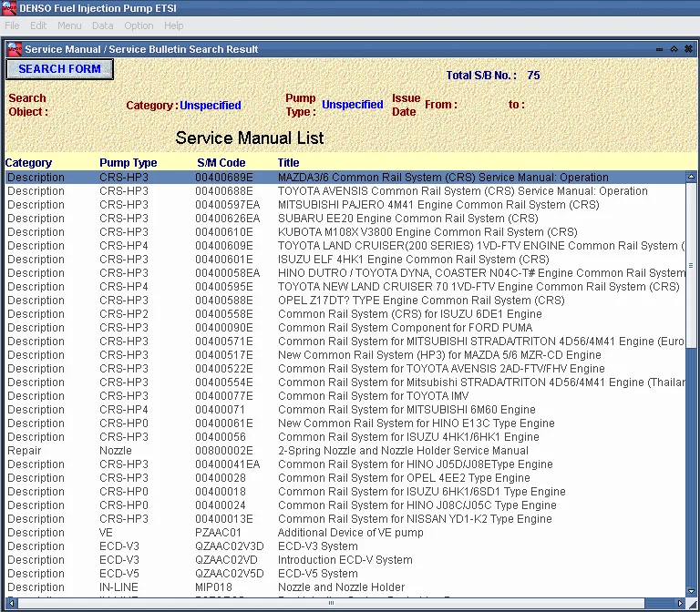Click the horizontal scroll-right arrow
Image resolution: width=700 pixels, height=612 pixels.
pos(678,603)
